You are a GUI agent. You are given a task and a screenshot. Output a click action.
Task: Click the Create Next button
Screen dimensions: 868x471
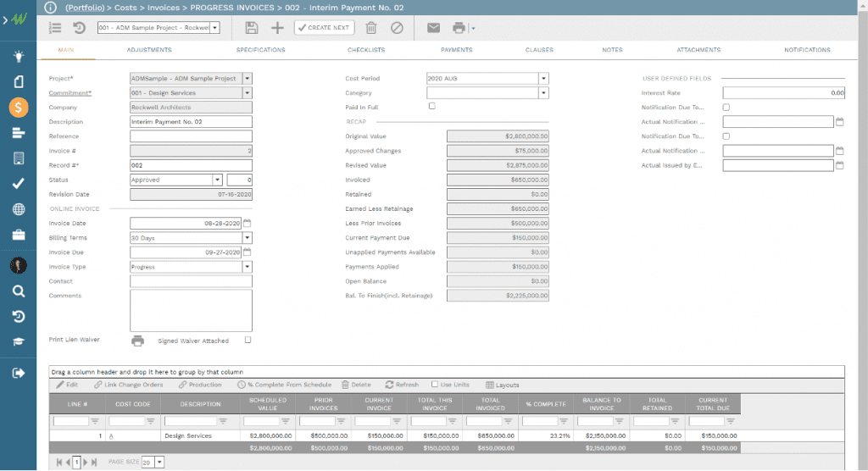tap(325, 28)
